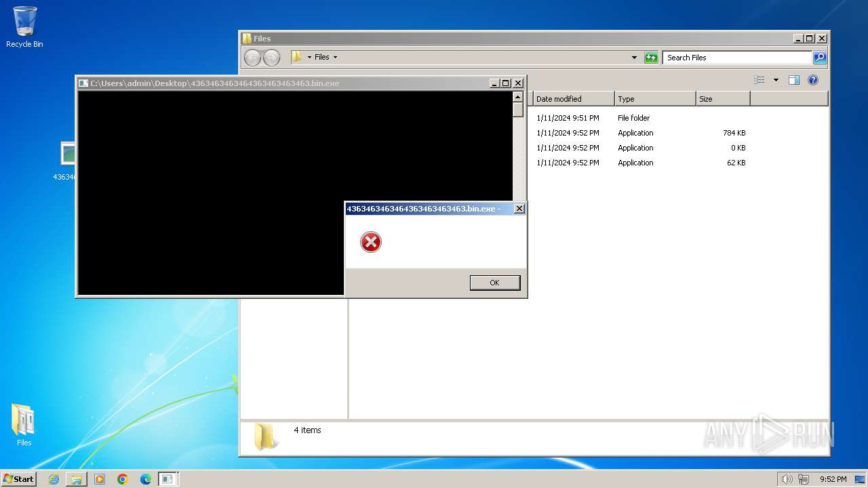
Task: Open Windows Explorer taskbar icon
Action: (x=77, y=479)
